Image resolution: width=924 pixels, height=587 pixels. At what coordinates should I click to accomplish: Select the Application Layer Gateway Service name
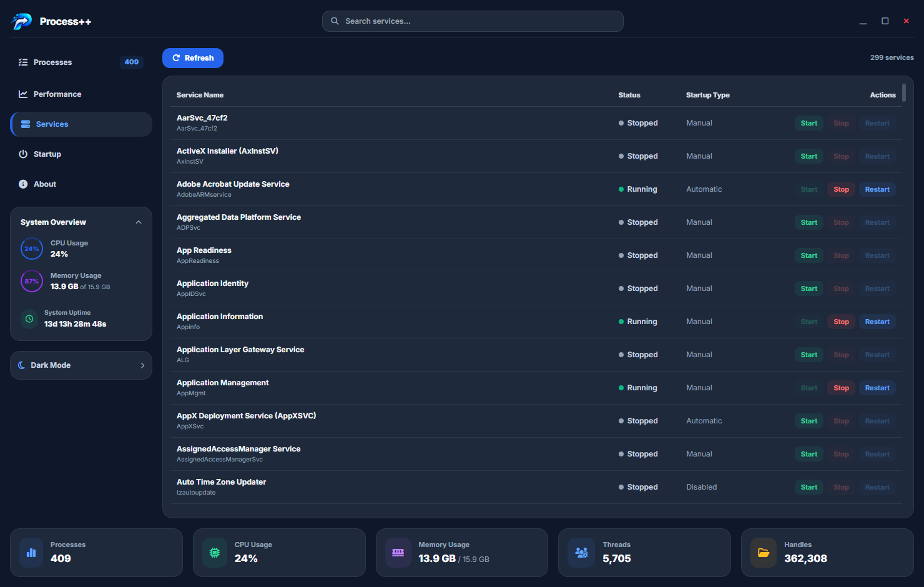click(x=240, y=350)
